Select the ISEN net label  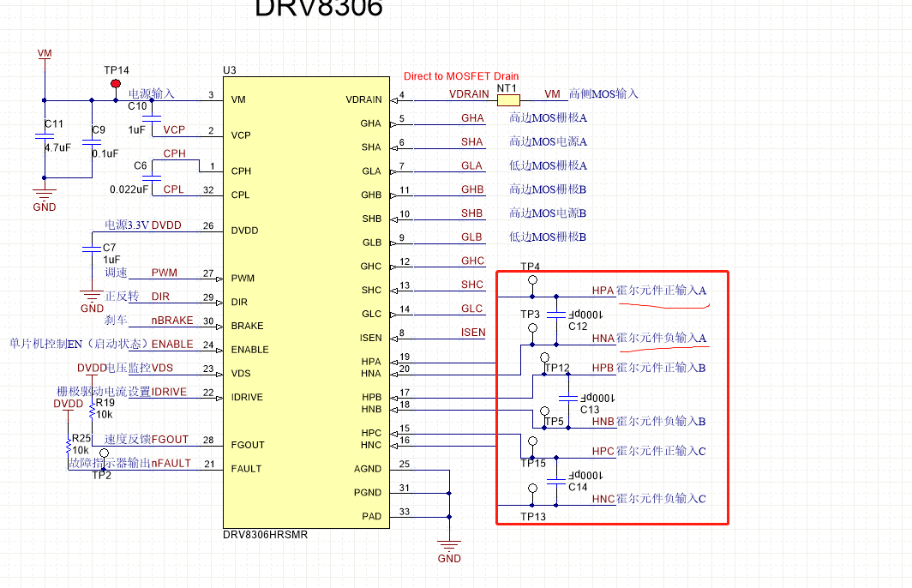pos(473,332)
